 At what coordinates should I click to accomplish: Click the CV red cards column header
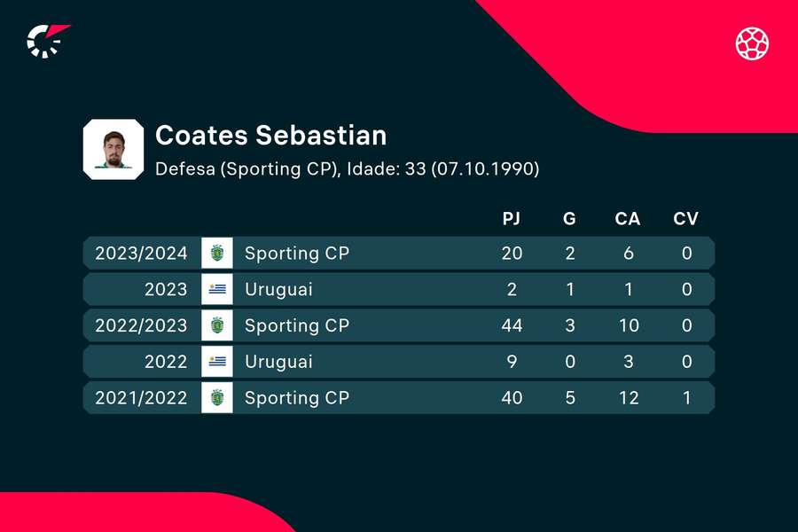click(x=685, y=219)
